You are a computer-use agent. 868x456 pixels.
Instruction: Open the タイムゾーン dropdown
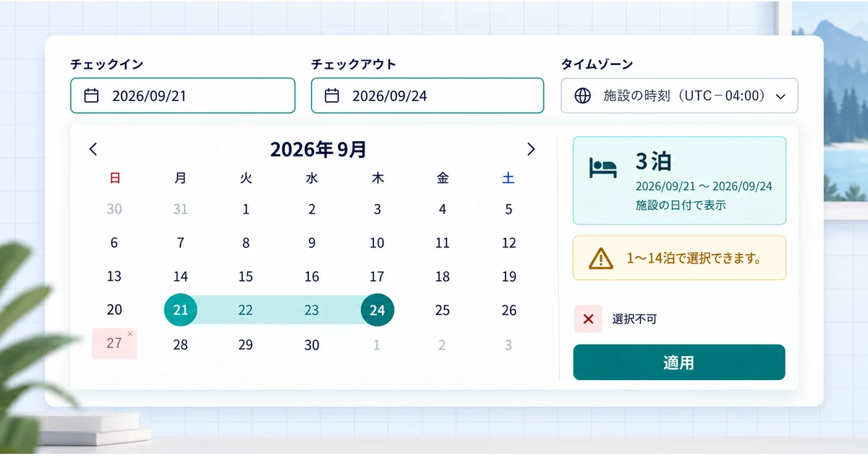679,96
